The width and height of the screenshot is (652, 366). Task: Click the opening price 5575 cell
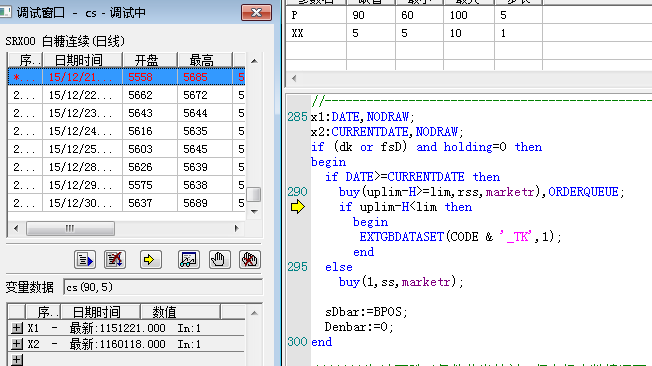pos(150,185)
